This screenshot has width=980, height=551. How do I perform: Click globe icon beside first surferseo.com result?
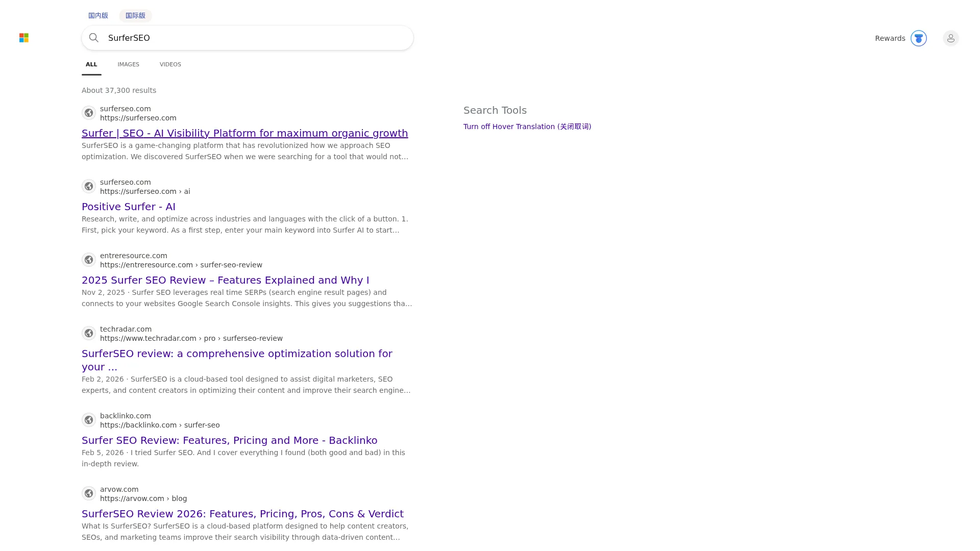coord(89,113)
